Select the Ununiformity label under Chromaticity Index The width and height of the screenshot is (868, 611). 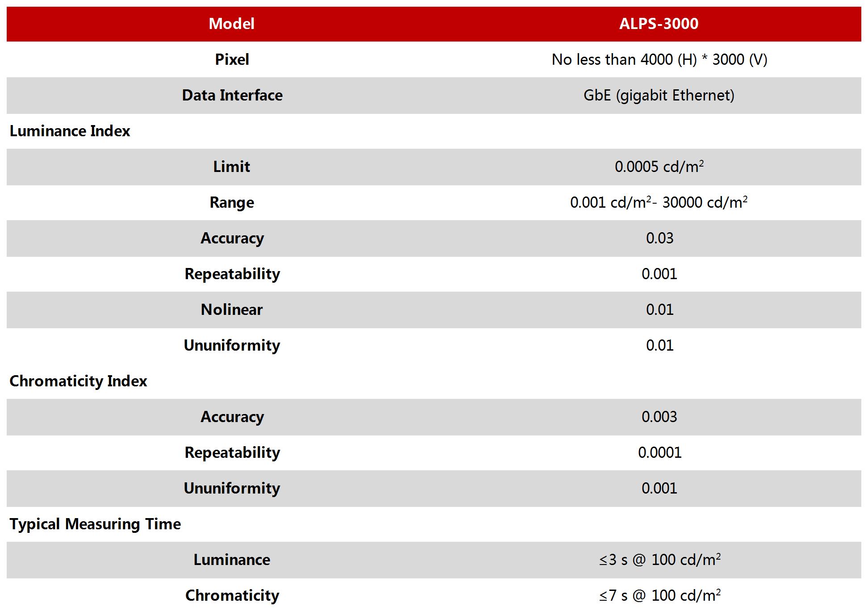click(232, 488)
